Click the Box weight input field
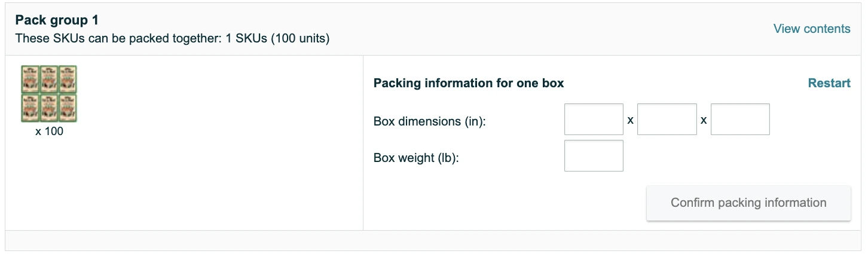868x257 pixels. point(593,156)
